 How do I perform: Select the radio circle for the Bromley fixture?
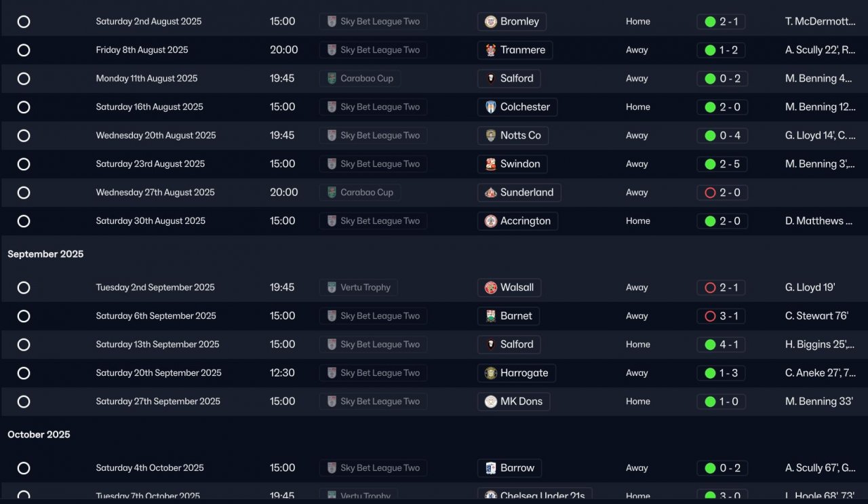(24, 22)
